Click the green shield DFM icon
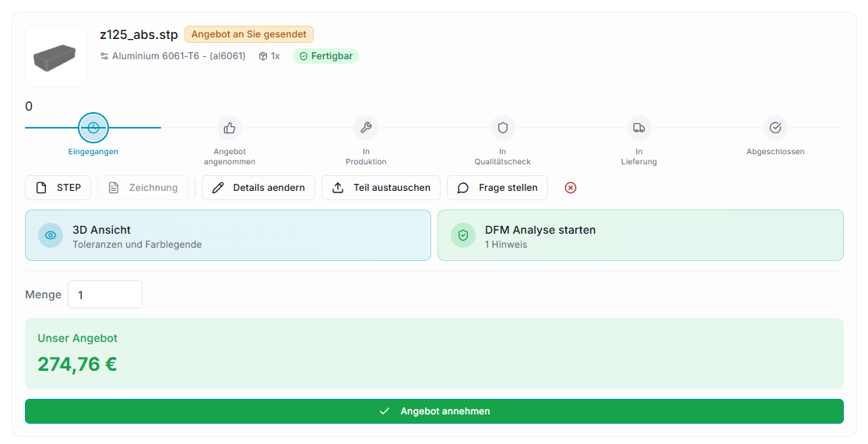The height and width of the screenshot is (444, 868). coord(462,235)
